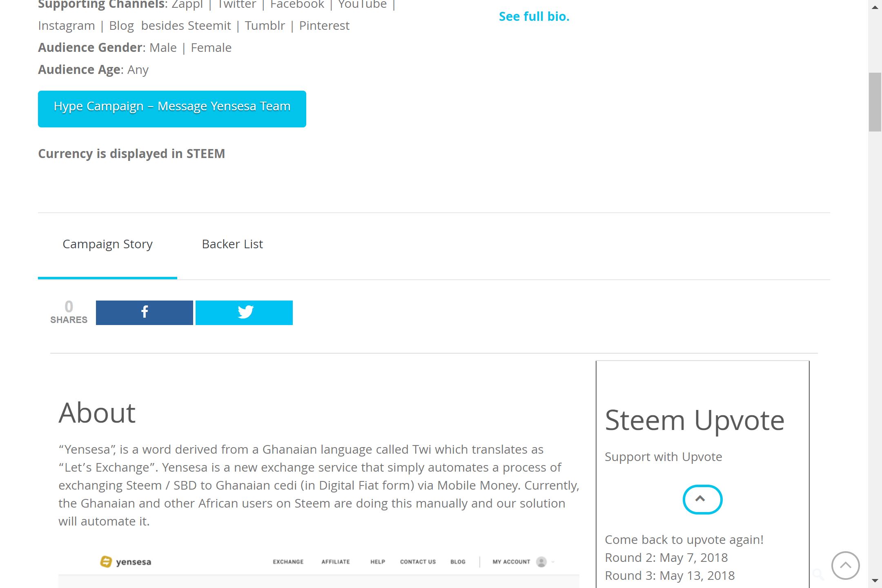Switch to the Backer List tab
The width and height of the screenshot is (882, 588).
232,244
